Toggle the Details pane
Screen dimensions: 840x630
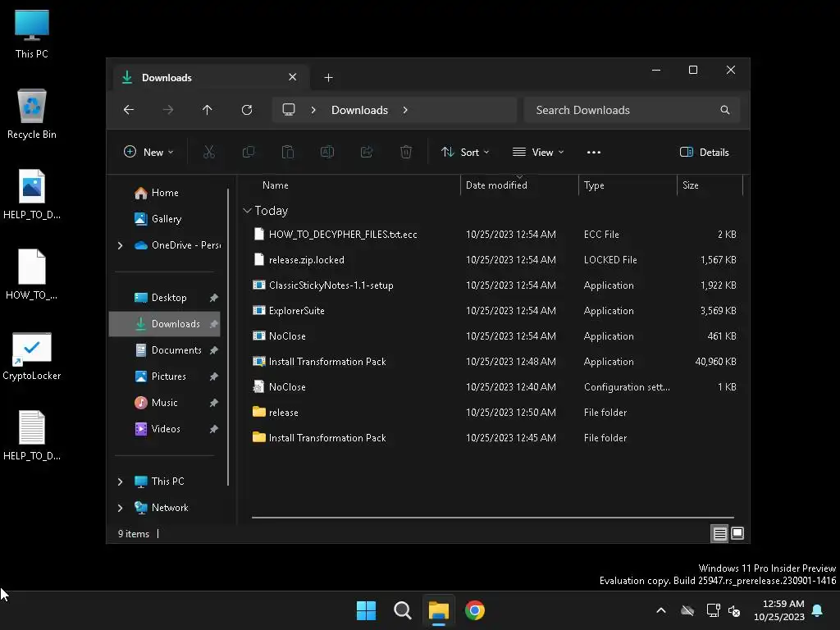point(704,152)
